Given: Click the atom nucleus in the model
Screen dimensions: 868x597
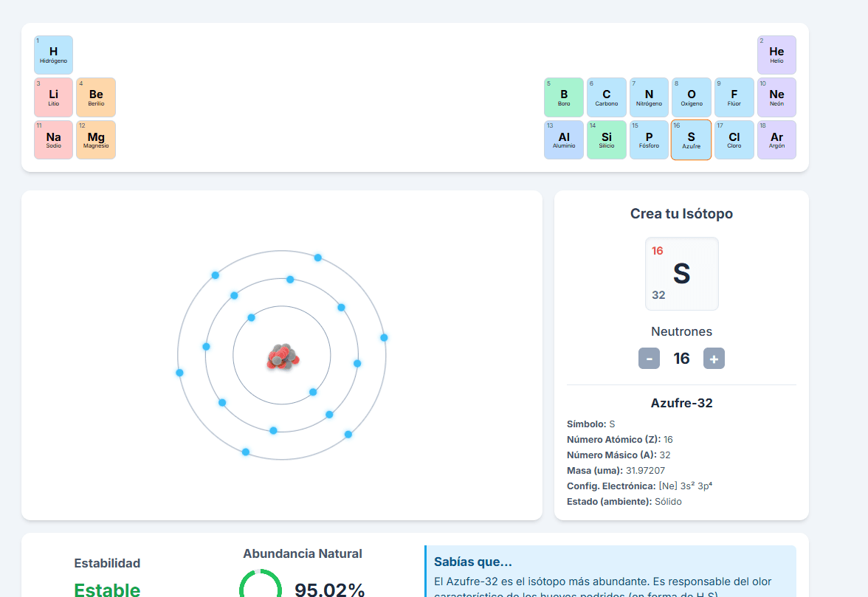Looking at the screenshot, I should click(x=283, y=357).
